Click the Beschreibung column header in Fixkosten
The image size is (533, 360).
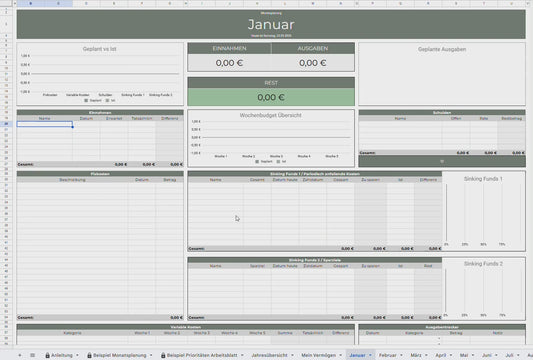tap(72, 180)
